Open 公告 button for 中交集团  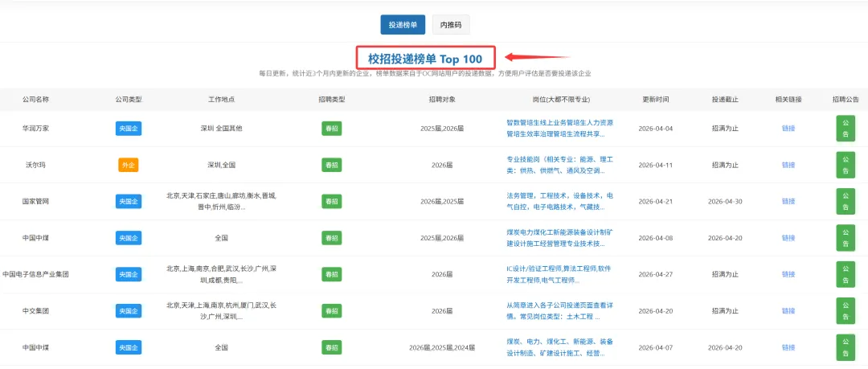pos(845,311)
